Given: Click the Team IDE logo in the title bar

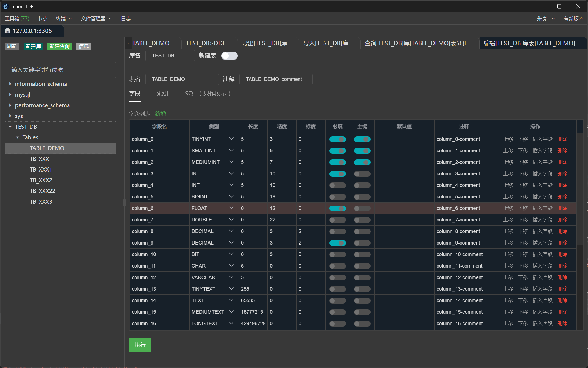Looking at the screenshot, I should click(5, 6).
